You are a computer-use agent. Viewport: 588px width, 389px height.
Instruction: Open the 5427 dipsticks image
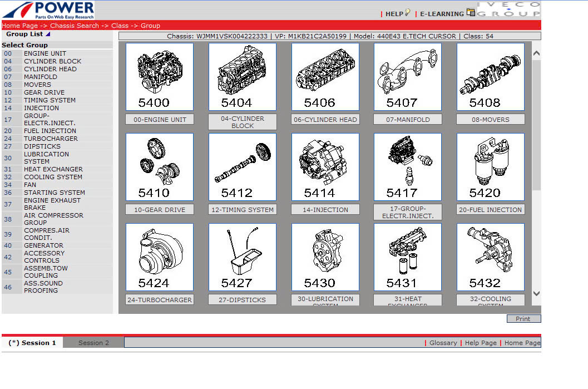(x=243, y=257)
